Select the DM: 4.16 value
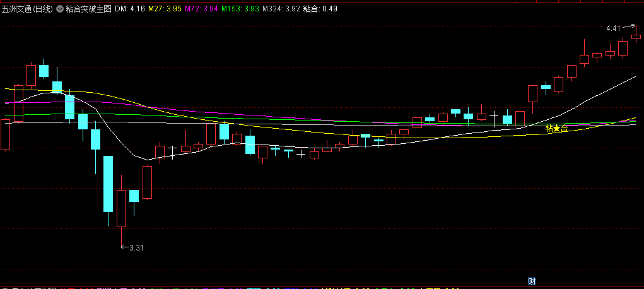Screen dimensions: 644x289 point(130,9)
